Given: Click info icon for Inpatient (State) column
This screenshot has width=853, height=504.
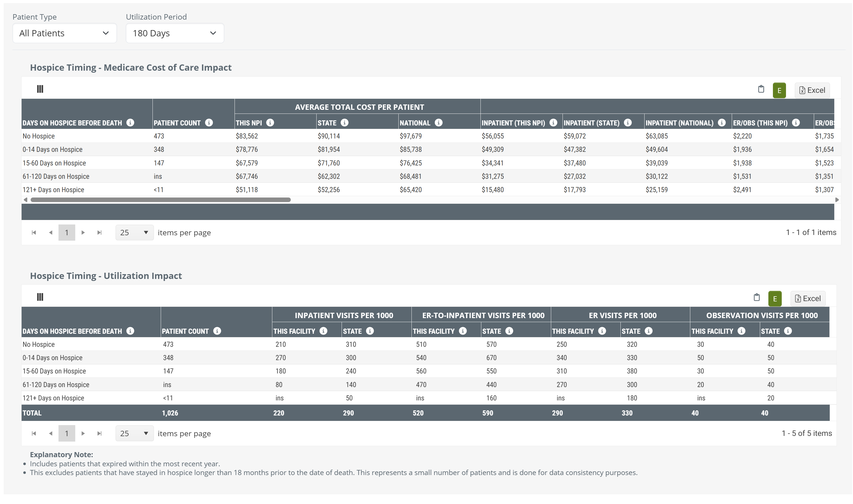Looking at the screenshot, I should pos(627,123).
